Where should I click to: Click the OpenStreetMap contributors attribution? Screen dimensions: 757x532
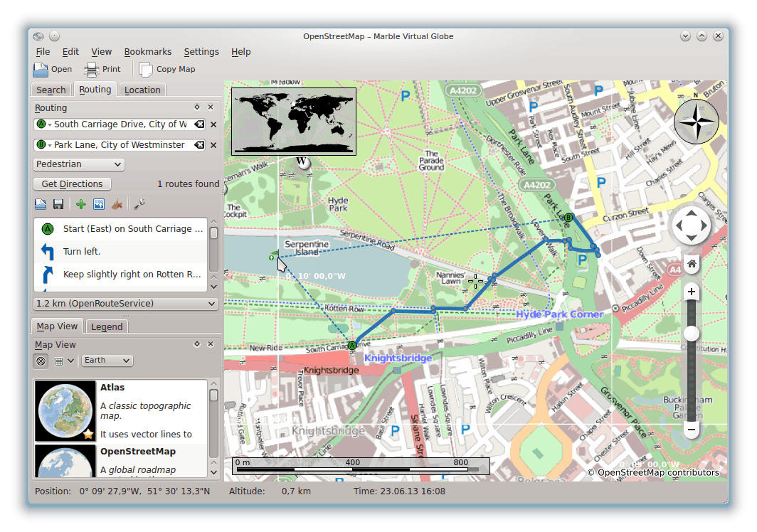tap(653, 473)
